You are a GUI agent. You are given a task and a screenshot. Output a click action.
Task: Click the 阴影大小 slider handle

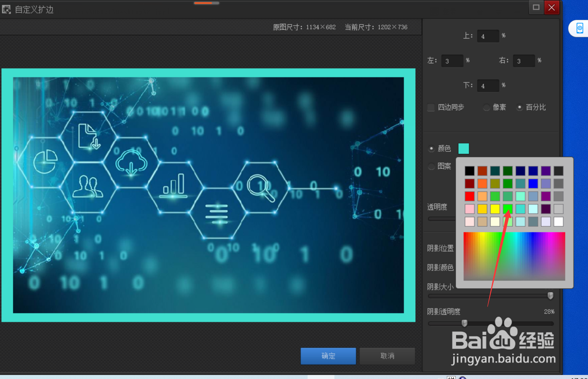coord(550,296)
